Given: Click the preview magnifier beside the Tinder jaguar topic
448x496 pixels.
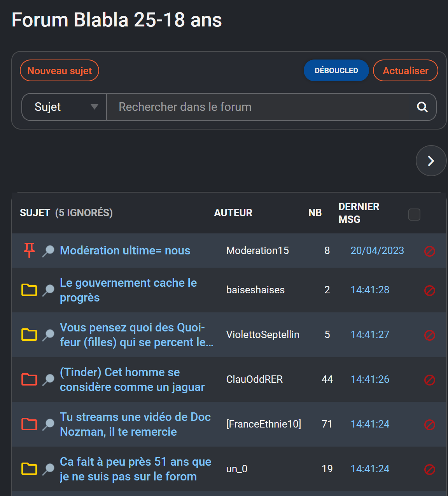Looking at the screenshot, I should (x=48, y=380).
